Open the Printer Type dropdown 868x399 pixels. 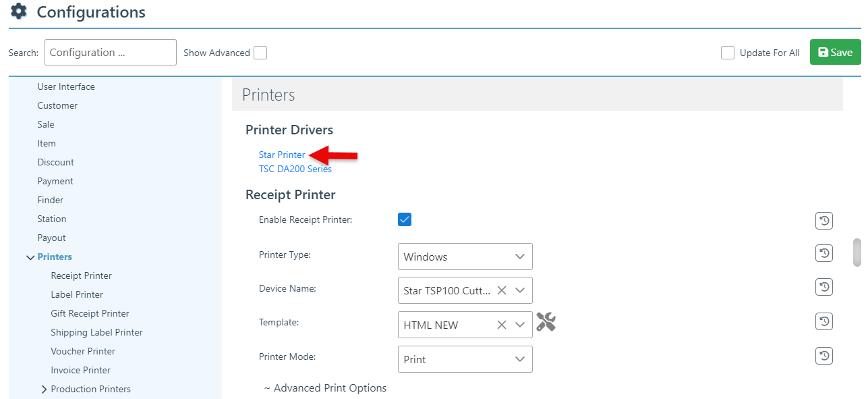click(465, 257)
